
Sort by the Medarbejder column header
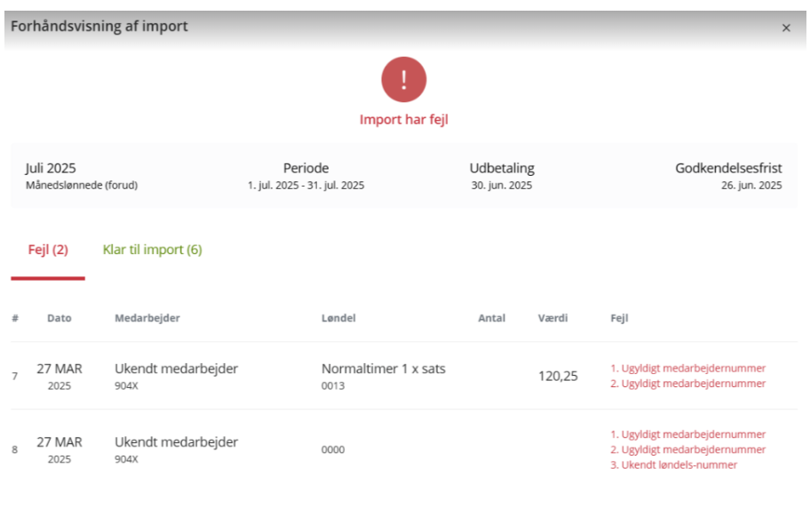point(147,318)
